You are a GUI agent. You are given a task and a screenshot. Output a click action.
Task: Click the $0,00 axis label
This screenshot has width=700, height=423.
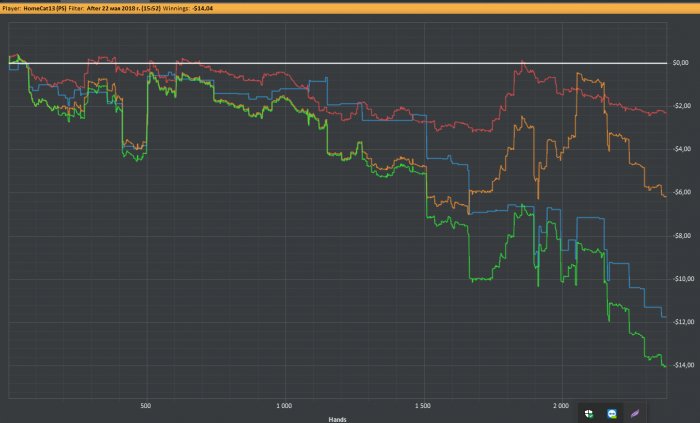[680, 63]
